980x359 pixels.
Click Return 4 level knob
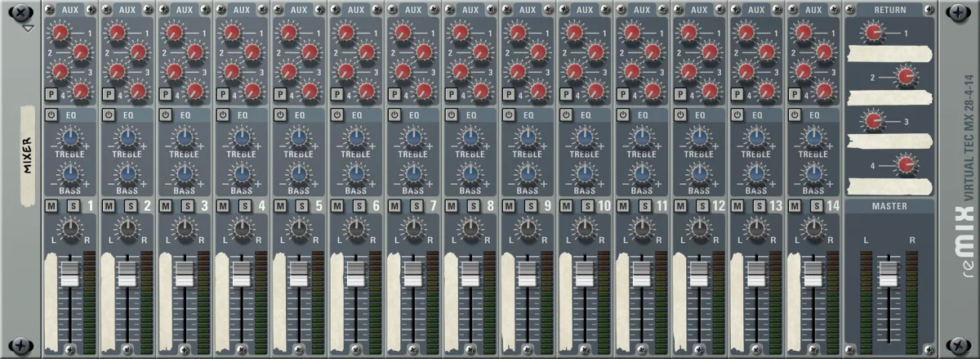906,166
